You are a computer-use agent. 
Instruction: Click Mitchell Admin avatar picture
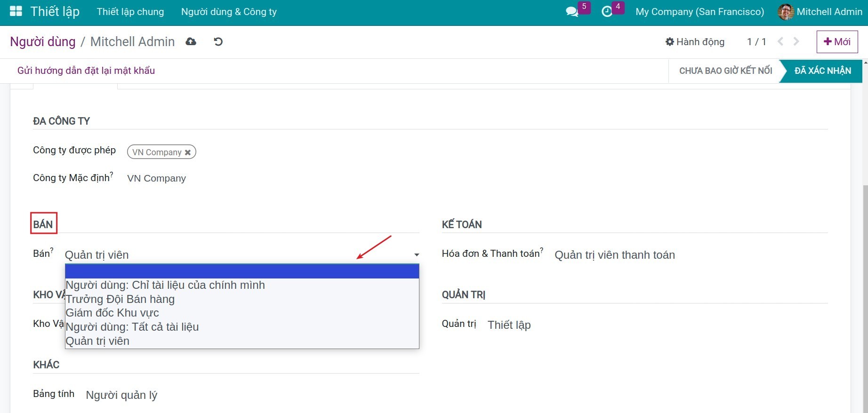click(785, 12)
